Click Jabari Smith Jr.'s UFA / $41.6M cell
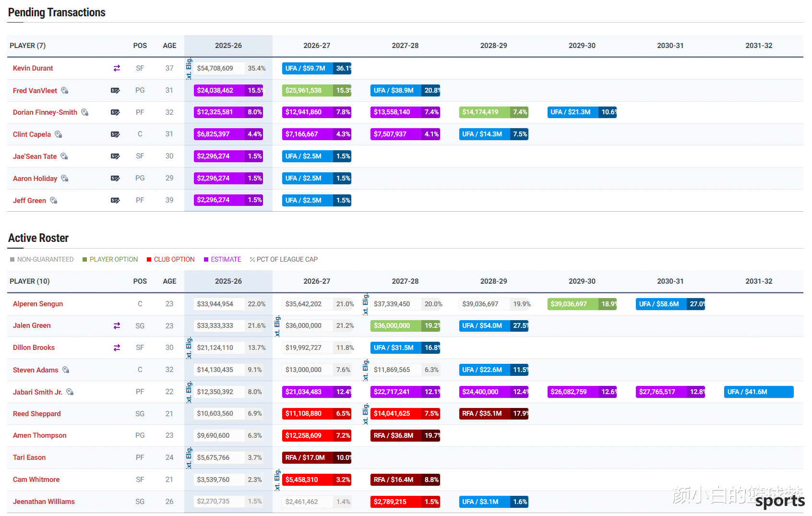This screenshot has width=812, height=516. point(759,392)
